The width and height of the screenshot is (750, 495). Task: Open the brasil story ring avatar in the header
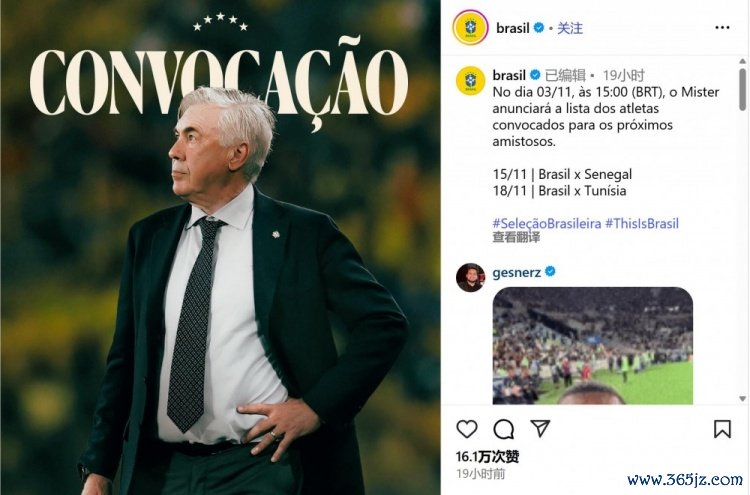point(470,27)
